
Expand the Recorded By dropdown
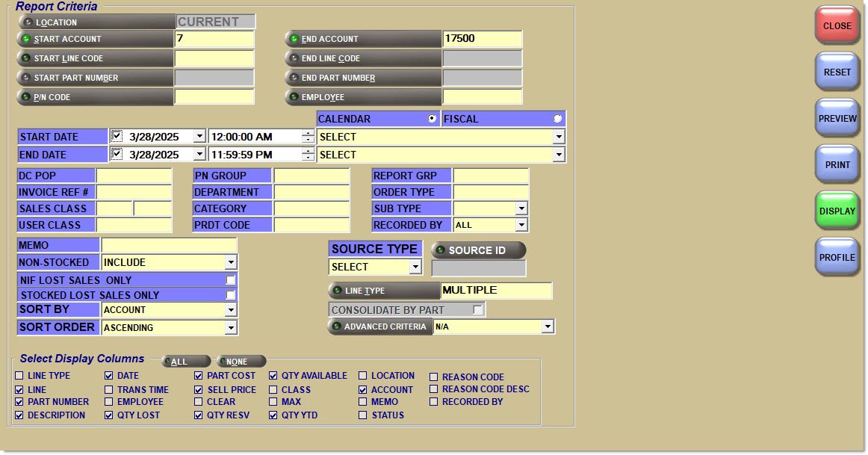click(x=521, y=225)
